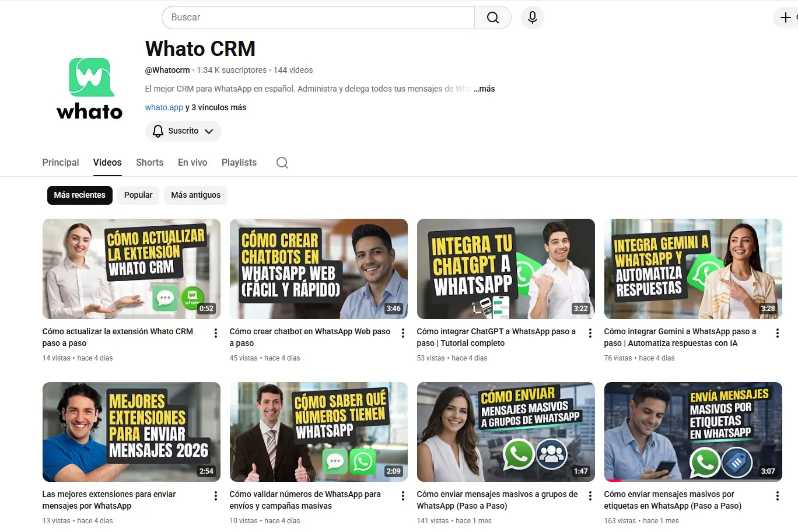Open the En vivo tab

click(192, 163)
